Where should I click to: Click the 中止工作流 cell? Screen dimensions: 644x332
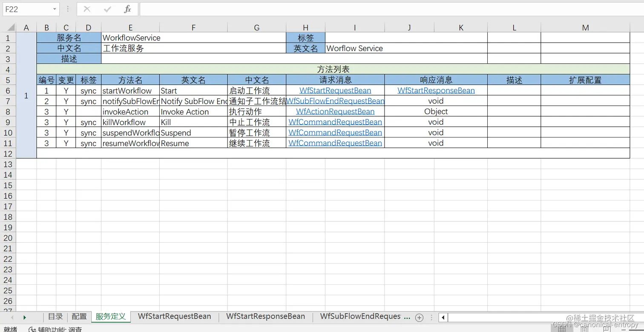pos(257,122)
